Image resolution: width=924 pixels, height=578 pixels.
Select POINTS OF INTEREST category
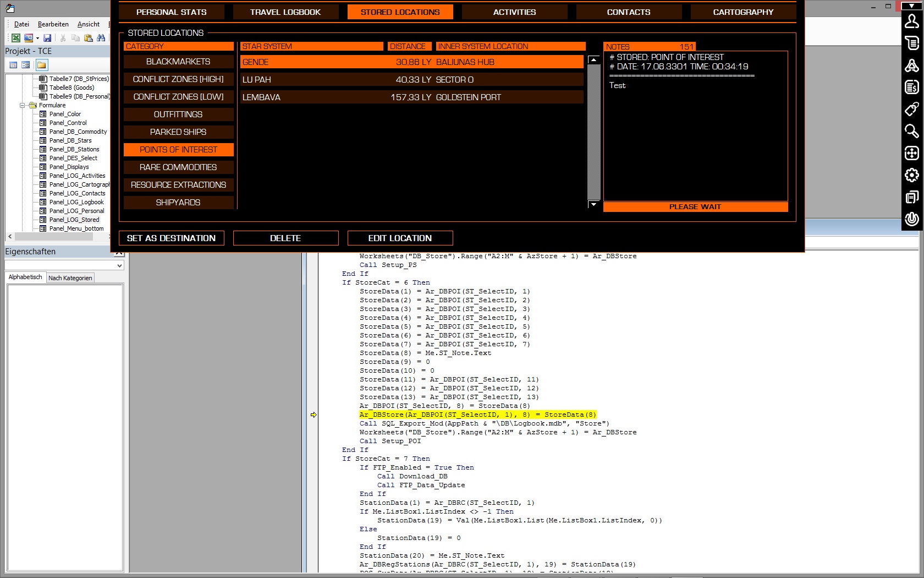pyautogui.click(x=178, y=150)
